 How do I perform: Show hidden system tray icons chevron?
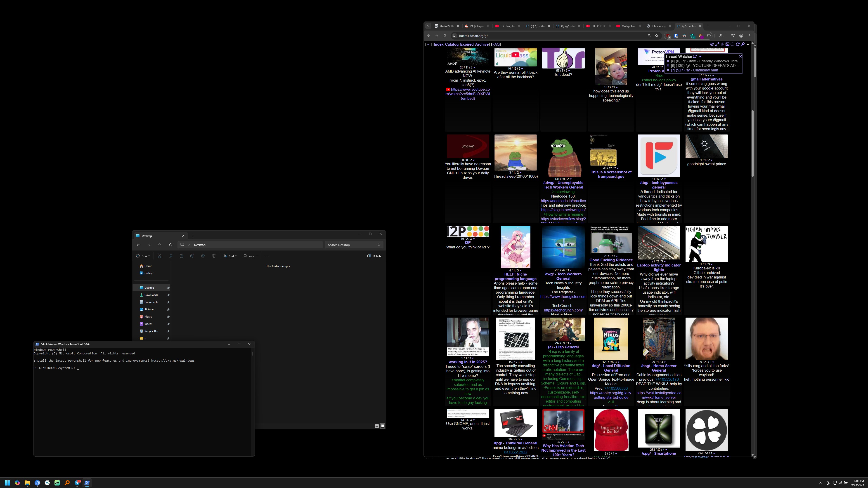pos(820,483)
